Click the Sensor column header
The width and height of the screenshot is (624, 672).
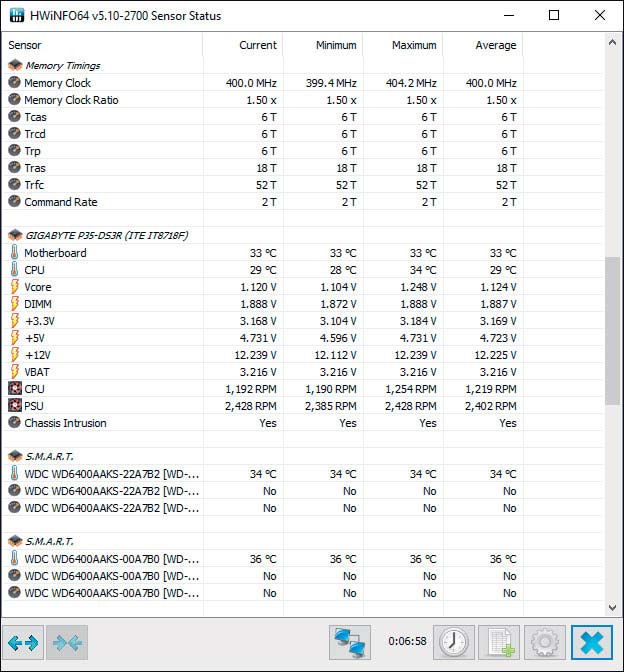tap(102, 45)
